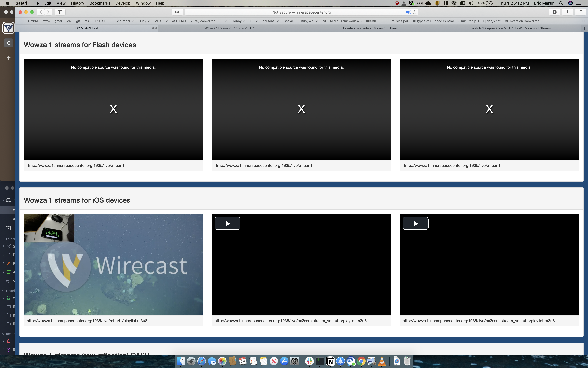Mute audio from the address bar speaker

pyautogui.click(x=408, y=12)
